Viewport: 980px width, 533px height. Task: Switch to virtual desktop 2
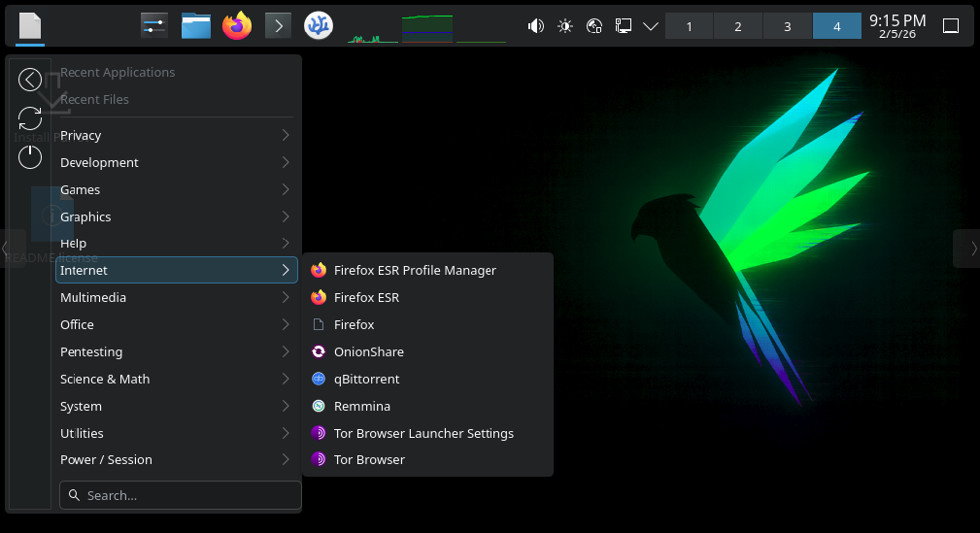tap(738, 26)
